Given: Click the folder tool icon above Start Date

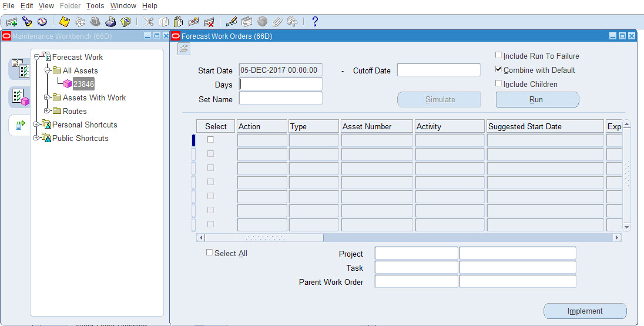Looking at the screenshot, I should 183,49.
